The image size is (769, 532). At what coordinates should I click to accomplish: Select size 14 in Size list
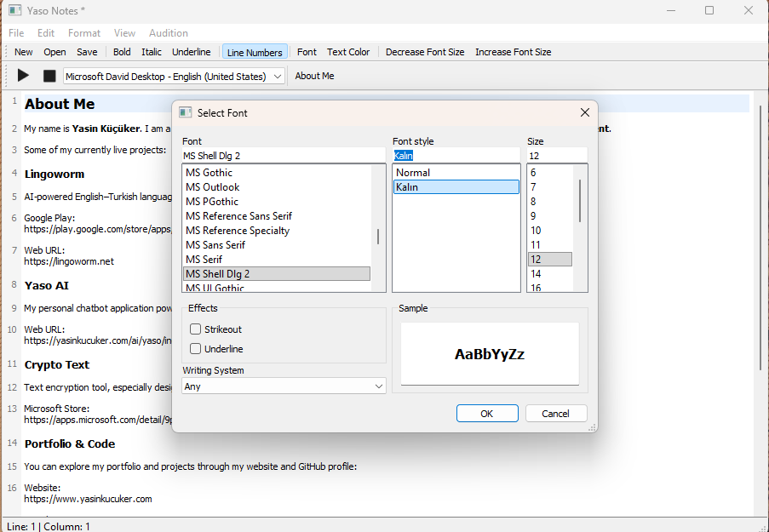coord(536,274)
